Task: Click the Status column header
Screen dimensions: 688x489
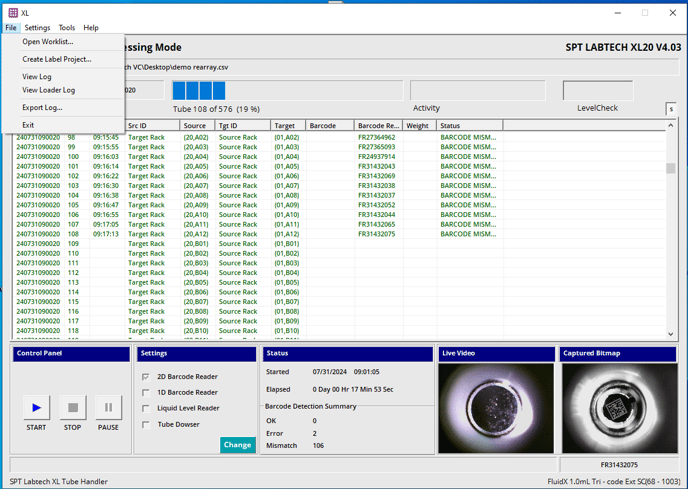Action: point(469,126)
